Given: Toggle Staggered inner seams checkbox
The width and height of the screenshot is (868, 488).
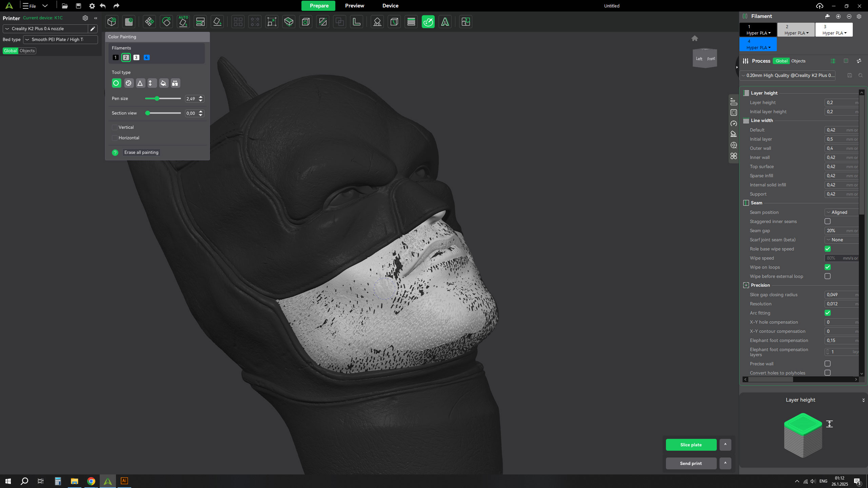Looking at the screenshot, I should click(x=828, y=221).
